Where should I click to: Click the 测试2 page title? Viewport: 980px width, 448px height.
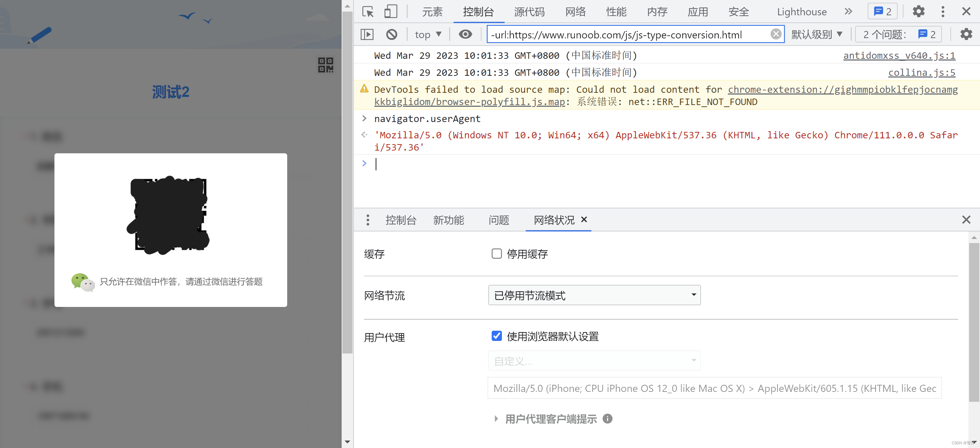click(170, 92)
